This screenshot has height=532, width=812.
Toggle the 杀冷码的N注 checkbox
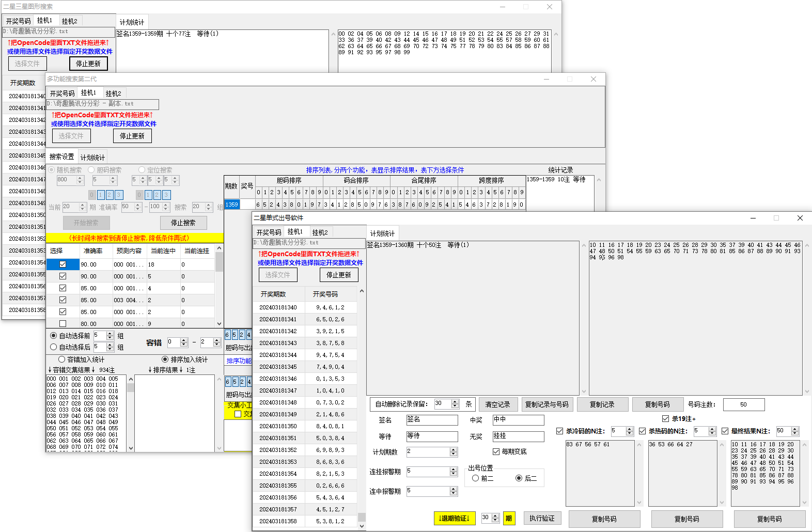(559, 431)
